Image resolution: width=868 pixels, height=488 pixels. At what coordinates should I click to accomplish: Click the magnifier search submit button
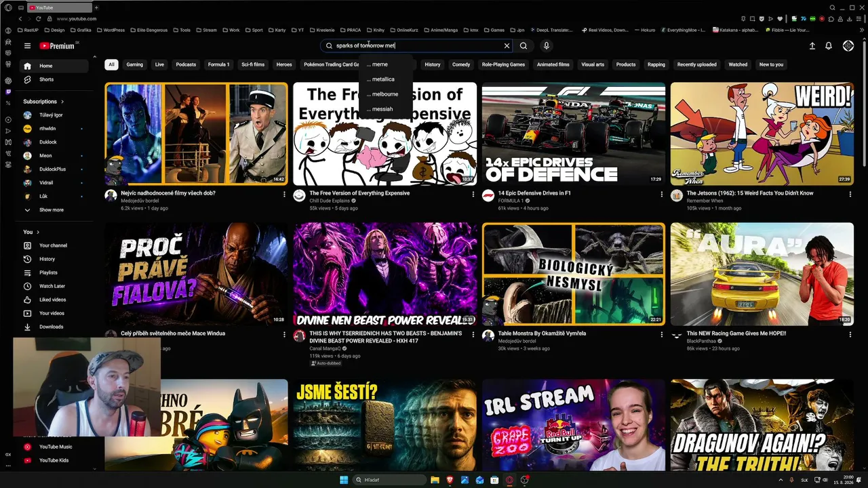pos(524,46)
